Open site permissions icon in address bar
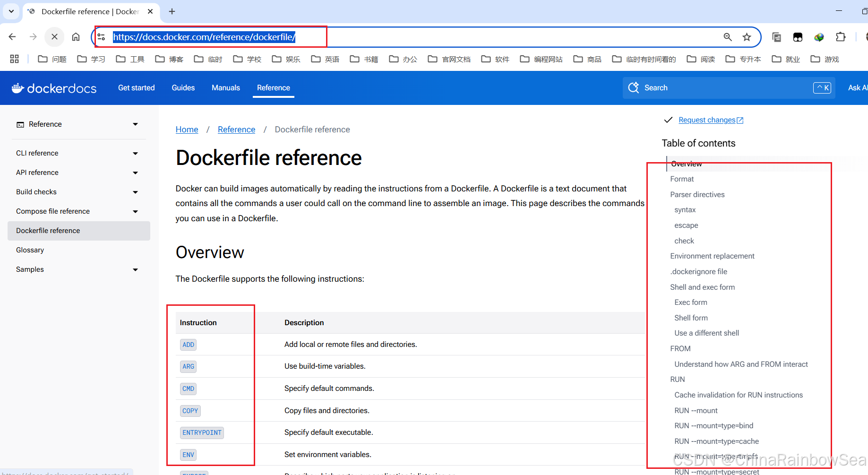Viewport: 868px width, 475px height. coord(101,36)
